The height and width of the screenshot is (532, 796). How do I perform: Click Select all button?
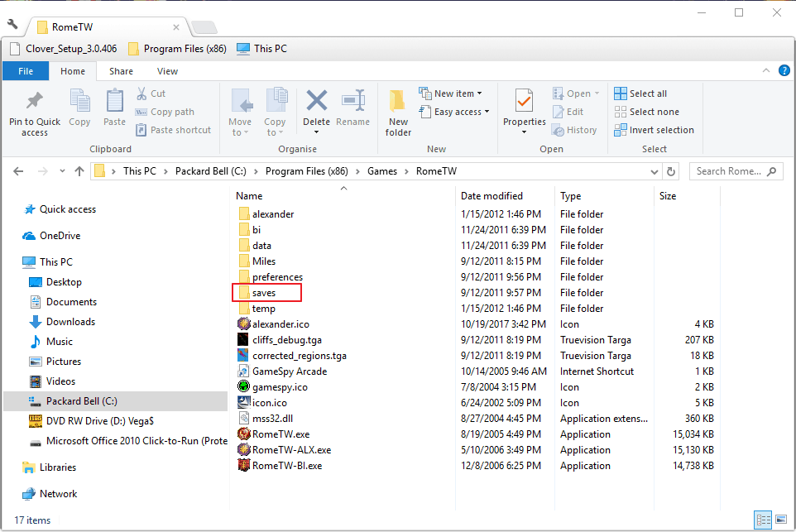[x=640, y=93]
